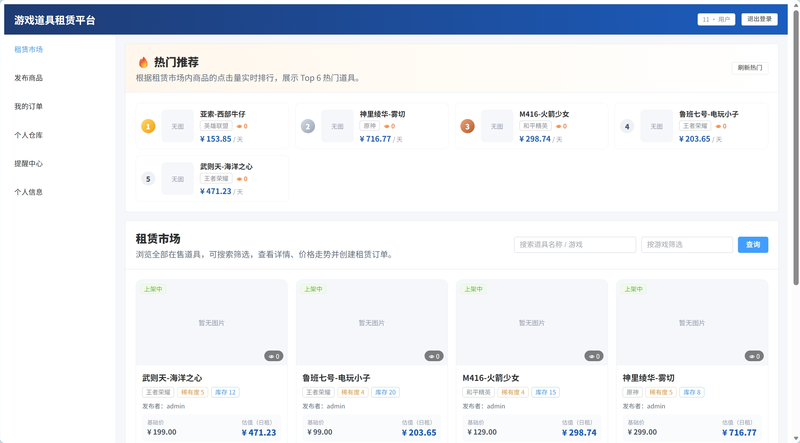800x443 pixels.
Task: Open market card title 武则天-海洋之心
Action: pyautogui.click(x=172, y=378)
